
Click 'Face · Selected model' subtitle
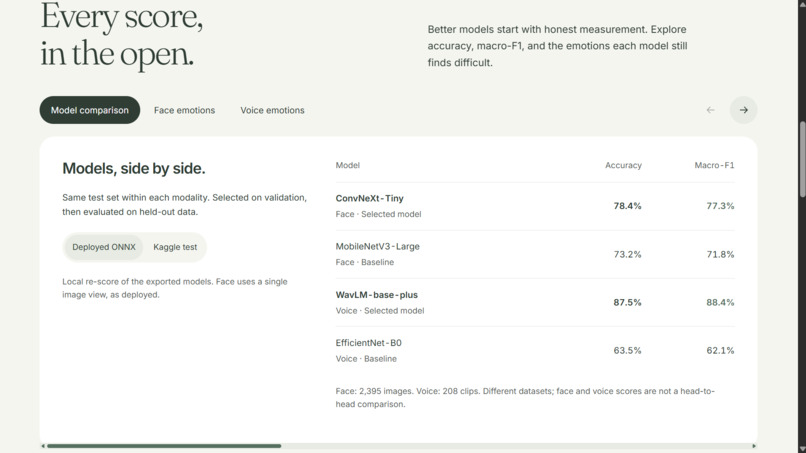pos(378,214)
